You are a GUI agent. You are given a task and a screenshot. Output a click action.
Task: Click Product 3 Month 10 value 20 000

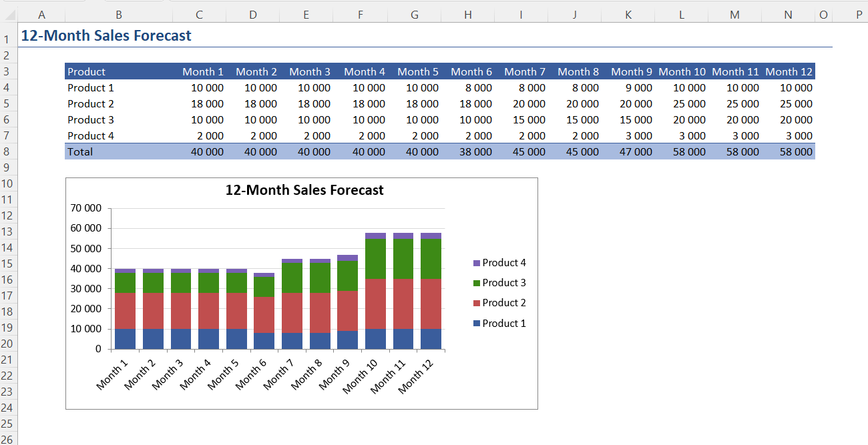[682, 119]
